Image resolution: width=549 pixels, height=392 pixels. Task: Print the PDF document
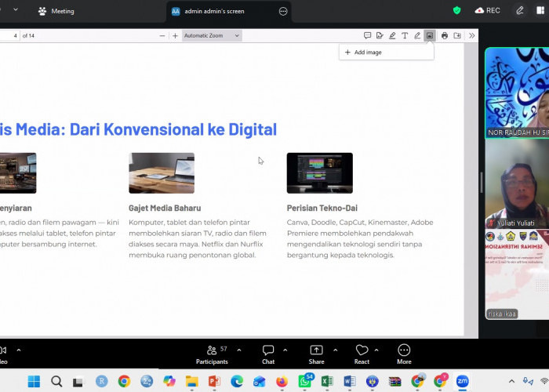point(445,35)
